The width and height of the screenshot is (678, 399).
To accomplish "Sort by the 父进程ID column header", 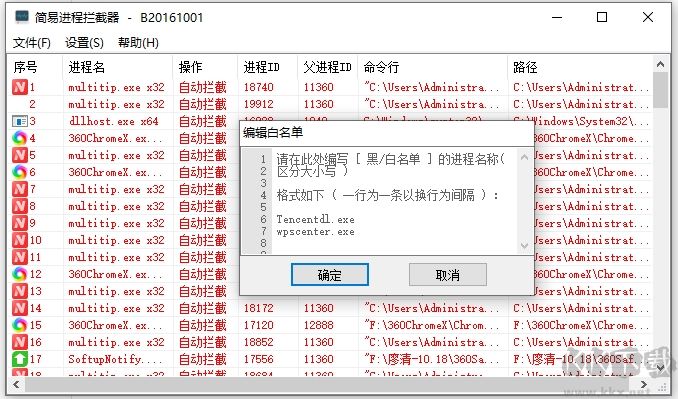I will click(x=327, y=67).
